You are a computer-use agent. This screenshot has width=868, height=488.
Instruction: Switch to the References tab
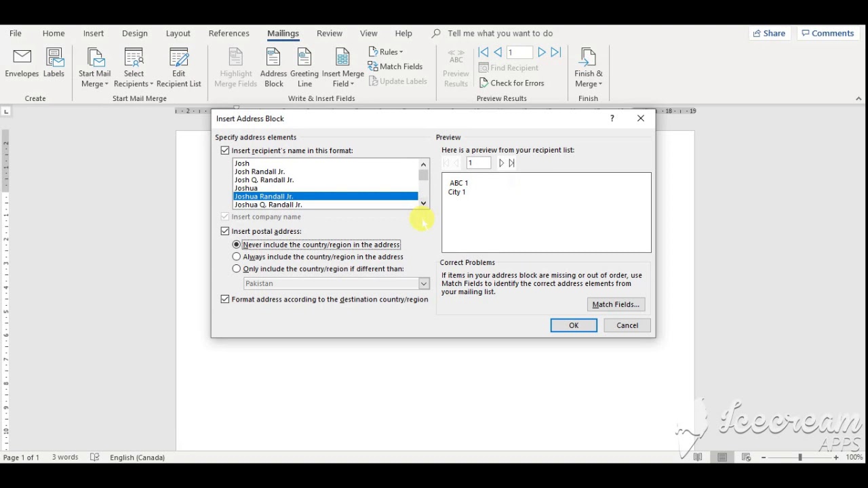coord(229,33)
